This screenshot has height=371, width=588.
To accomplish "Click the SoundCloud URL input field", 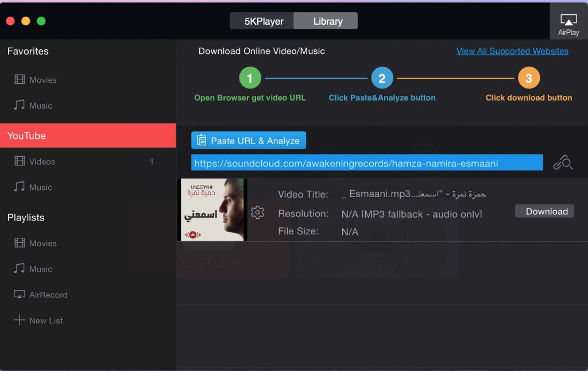I will click(367, 163).
